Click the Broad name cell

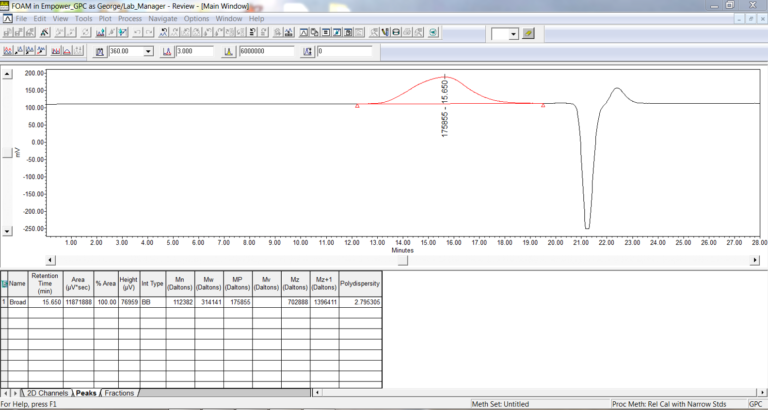pos(18,302)
